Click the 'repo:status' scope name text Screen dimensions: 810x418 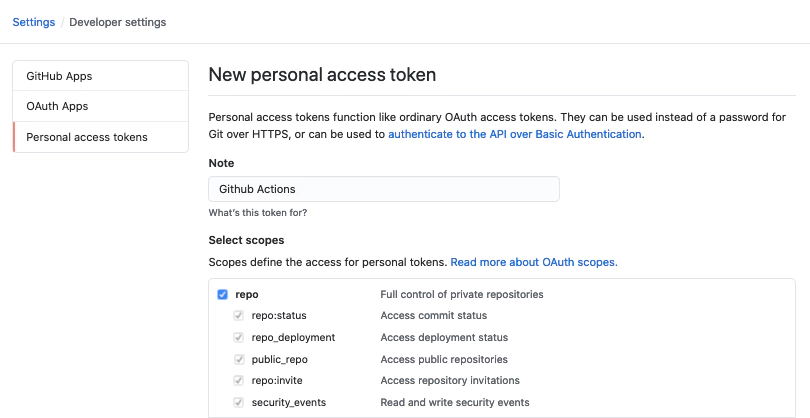pos(279,315)
